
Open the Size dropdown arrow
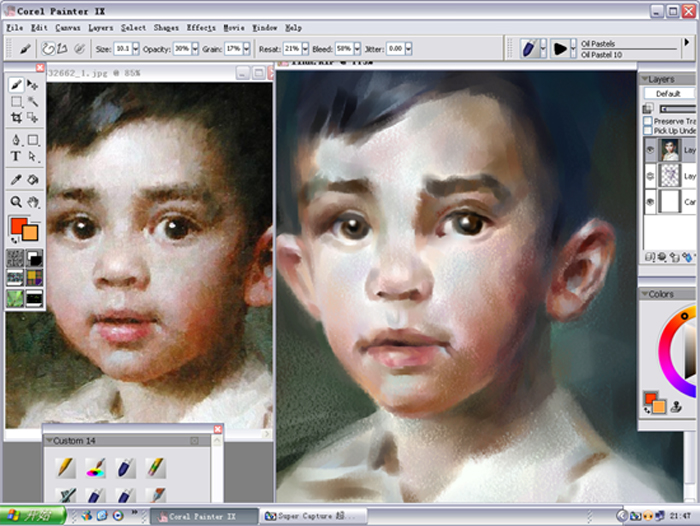(x=136, y=48)
